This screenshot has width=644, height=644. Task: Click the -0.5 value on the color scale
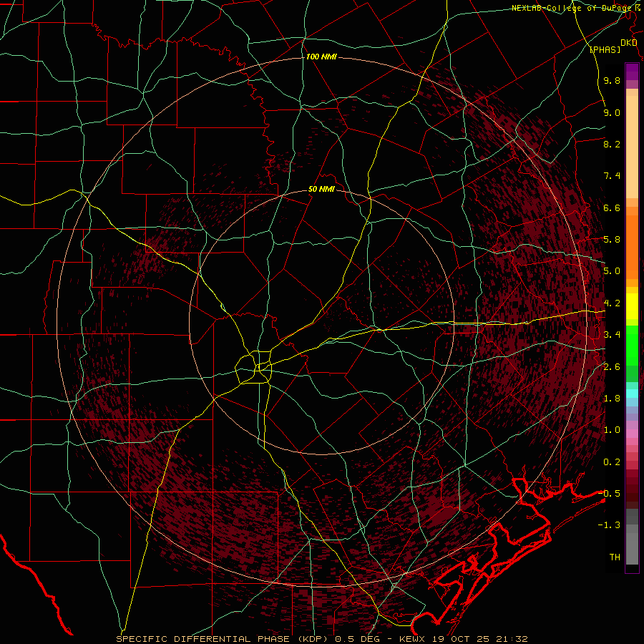[x=609, y=493]
